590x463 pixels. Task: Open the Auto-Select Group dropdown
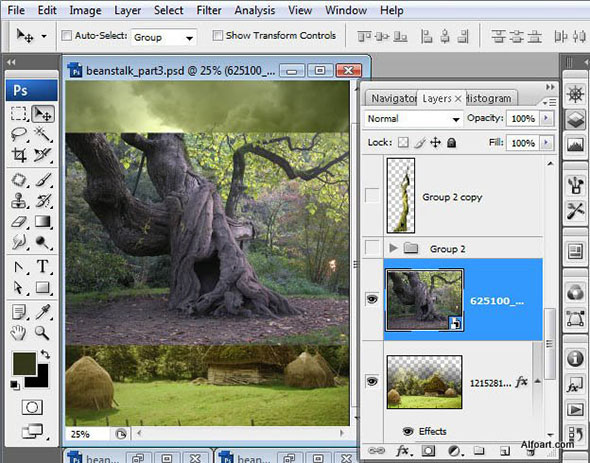(x=164, y=37)
